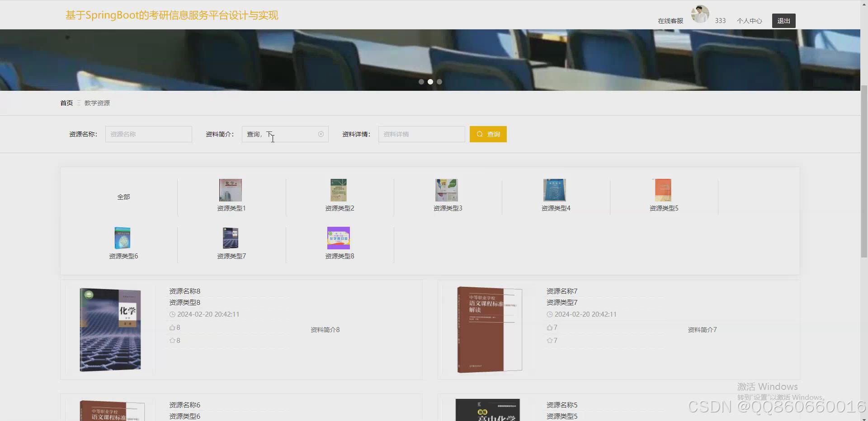The height and width of the screenshot is (421, 868).
Task: Favorite 资源名称7 with star icon
Action: (x=550, y=341)
